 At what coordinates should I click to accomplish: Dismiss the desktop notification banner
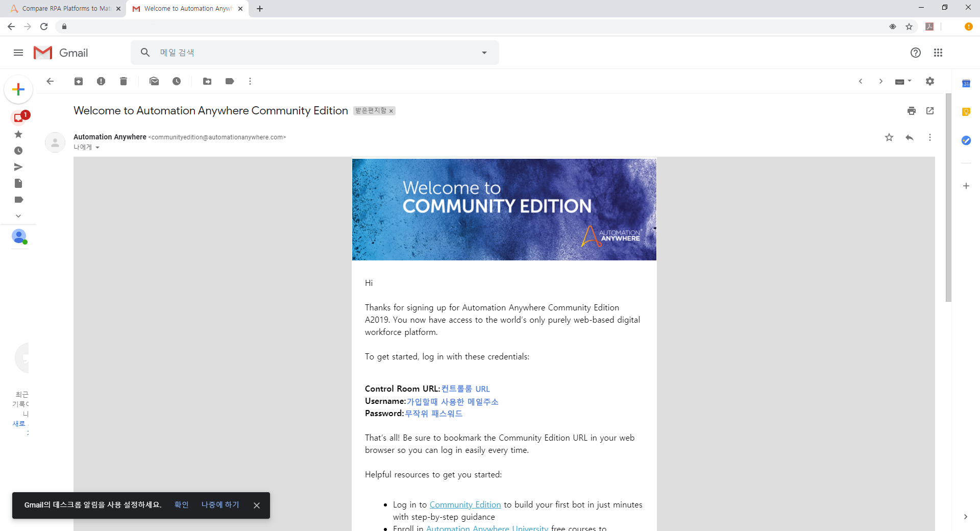(x=257, y=505)
